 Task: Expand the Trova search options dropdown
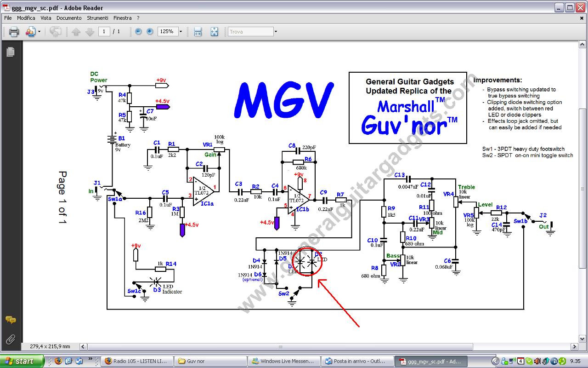[x=276, y=32]
